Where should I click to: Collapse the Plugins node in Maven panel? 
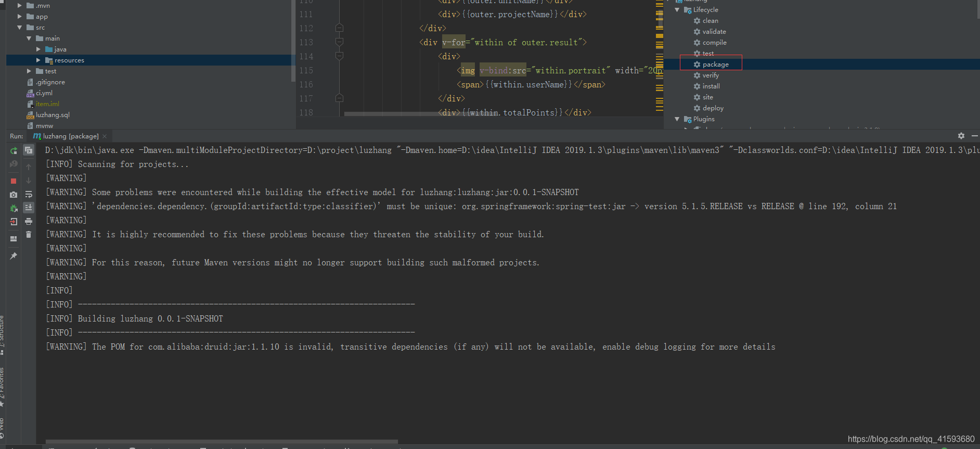click(677, 119)
